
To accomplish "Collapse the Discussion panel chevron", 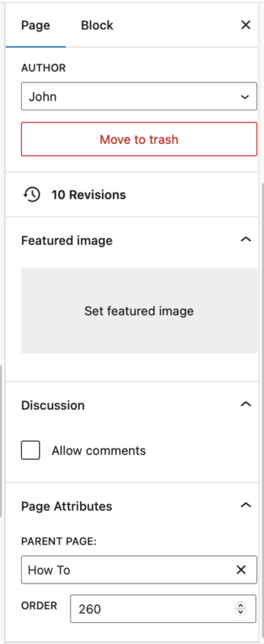I will click(246, 404).
